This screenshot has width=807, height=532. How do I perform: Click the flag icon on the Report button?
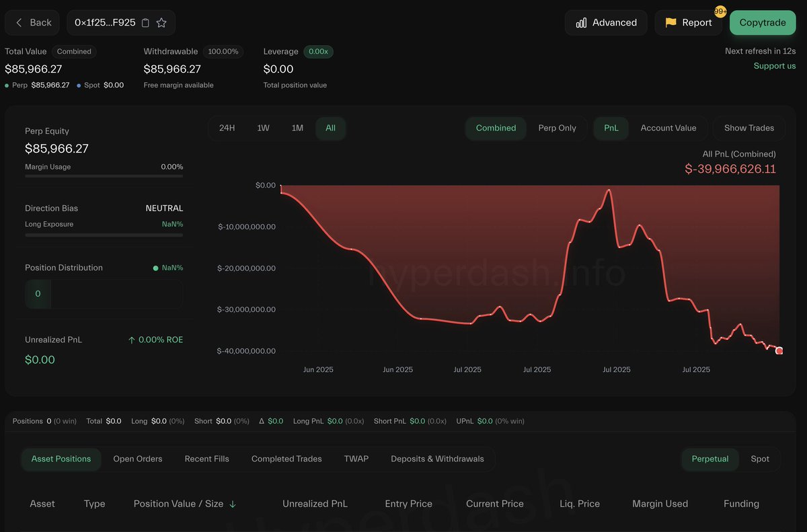click(670, 22)
